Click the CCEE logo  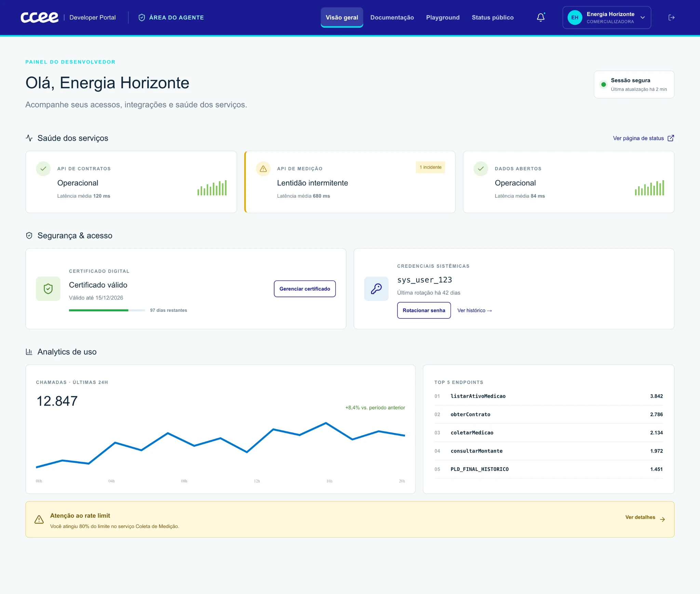click(39, 17)
